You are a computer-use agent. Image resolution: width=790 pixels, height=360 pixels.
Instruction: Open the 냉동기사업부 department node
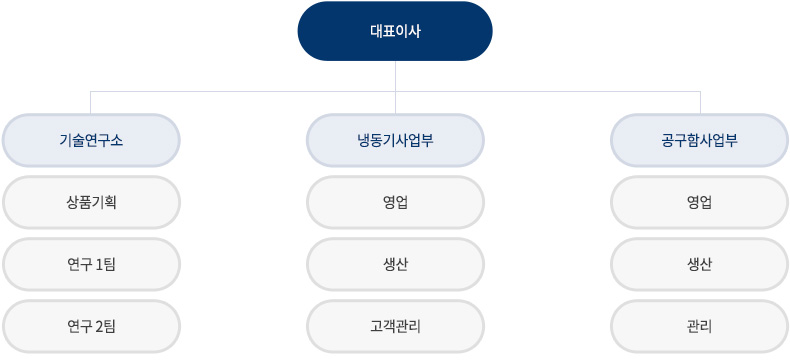pyautogui.click(x=396, y=140)
